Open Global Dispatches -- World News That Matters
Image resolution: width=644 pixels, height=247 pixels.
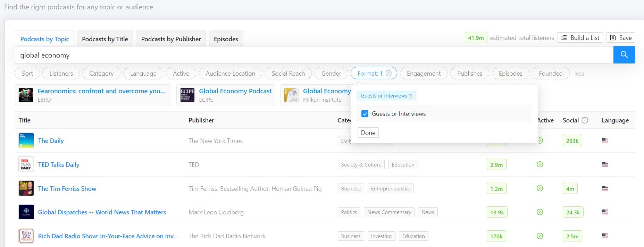pyautogui.click(x=102, y=212)
